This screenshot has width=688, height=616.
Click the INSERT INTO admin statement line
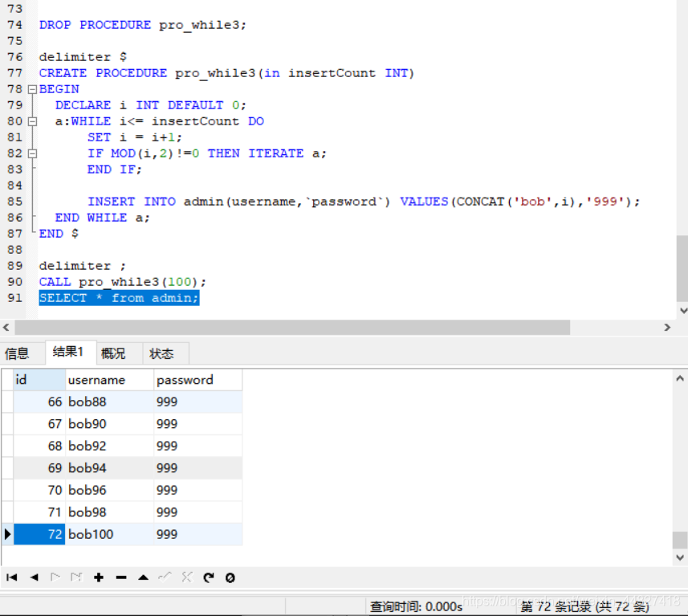[x=364, y=202]
